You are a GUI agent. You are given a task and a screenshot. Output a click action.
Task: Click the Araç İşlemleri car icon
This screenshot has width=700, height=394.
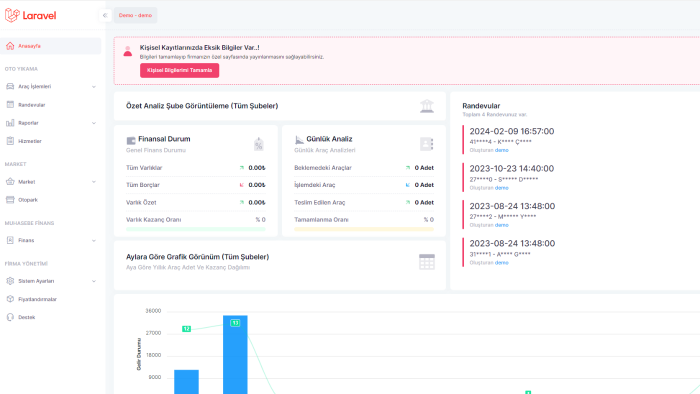10,86
